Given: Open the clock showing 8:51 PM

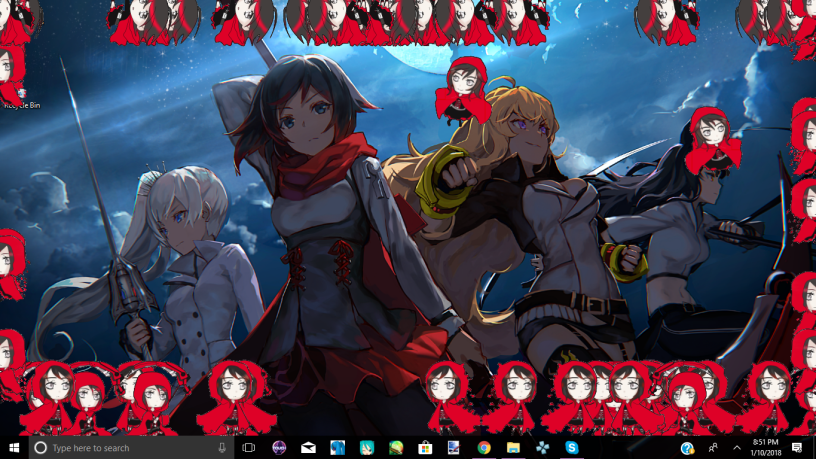Looking at the screenshot, I should tap(766, 448).
